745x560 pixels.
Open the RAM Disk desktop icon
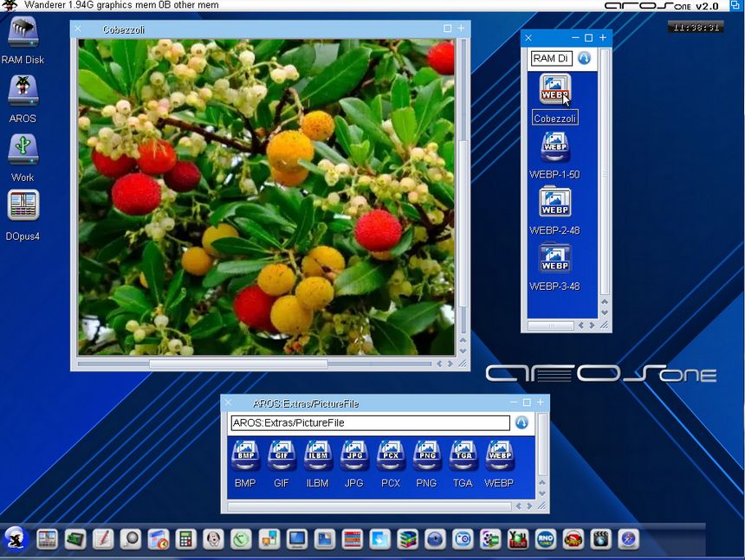tap(23, 34)
